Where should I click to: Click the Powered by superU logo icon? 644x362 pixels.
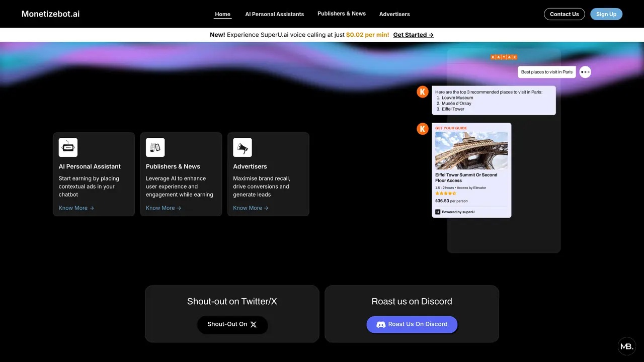point(438,212)
